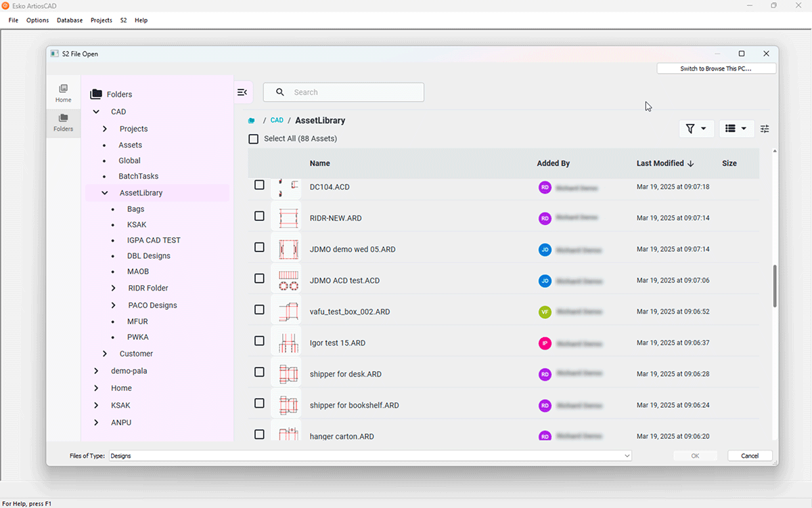Open the Database menu
This screenshot has width=812, height=508.
pyautogui.click(x=69, y=20)
